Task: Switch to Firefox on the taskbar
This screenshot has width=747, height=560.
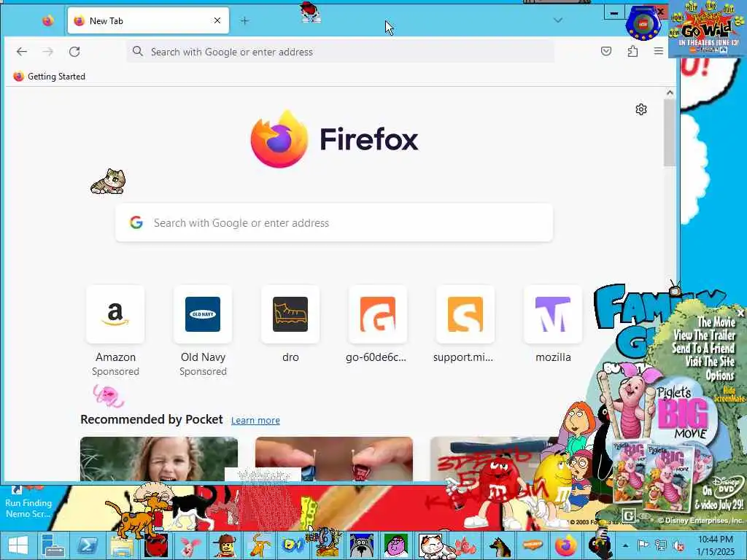Action: (566, 545)
